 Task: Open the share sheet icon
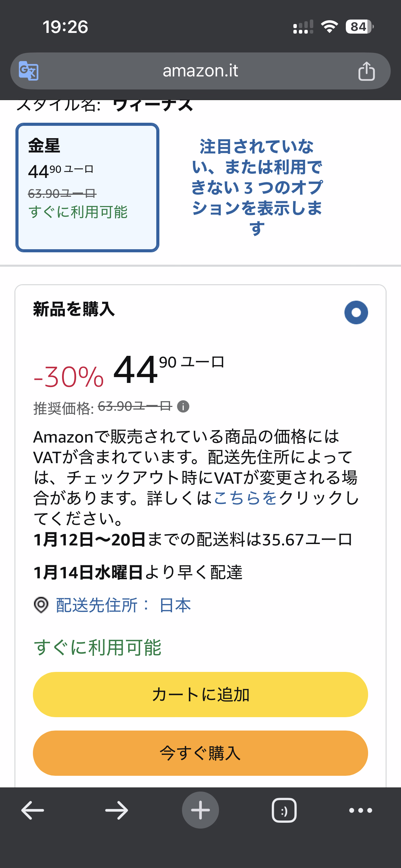pos(366,71)
